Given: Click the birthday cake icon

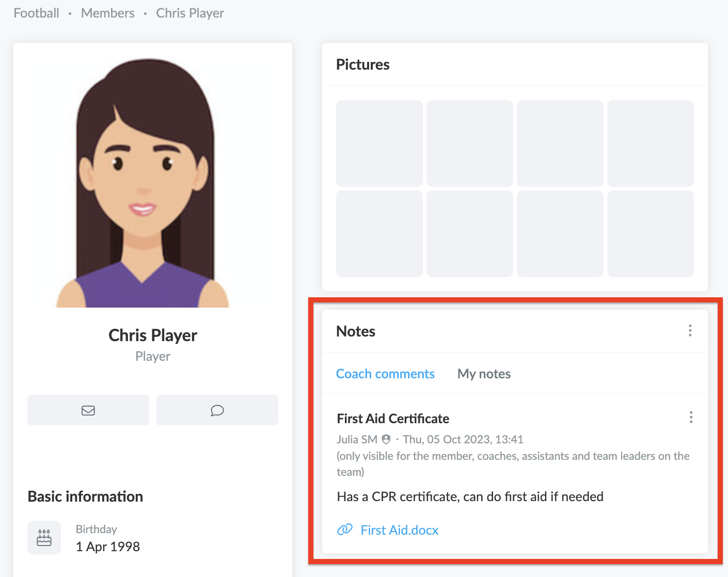Looking at the screenshot, I should pos(44,538).
